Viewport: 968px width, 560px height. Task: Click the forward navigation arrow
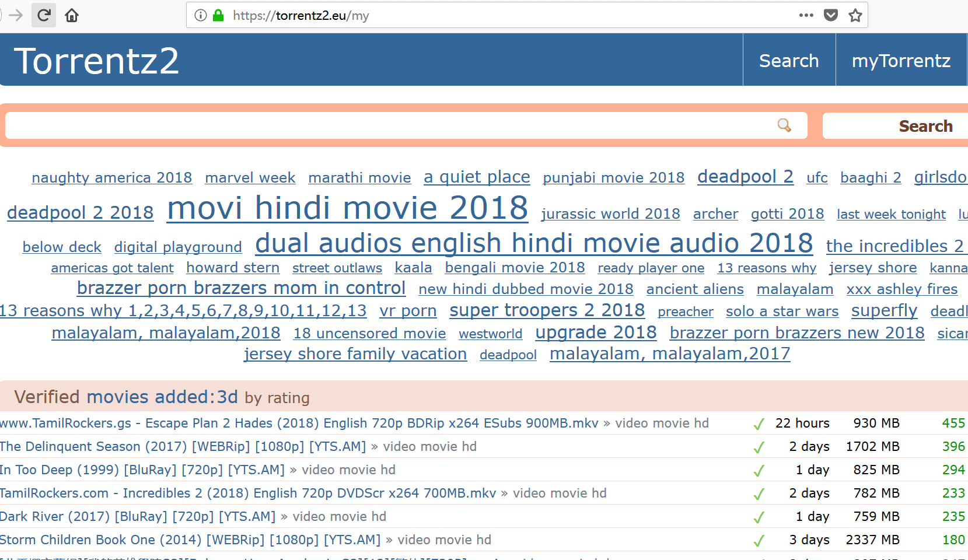point(16,15)
